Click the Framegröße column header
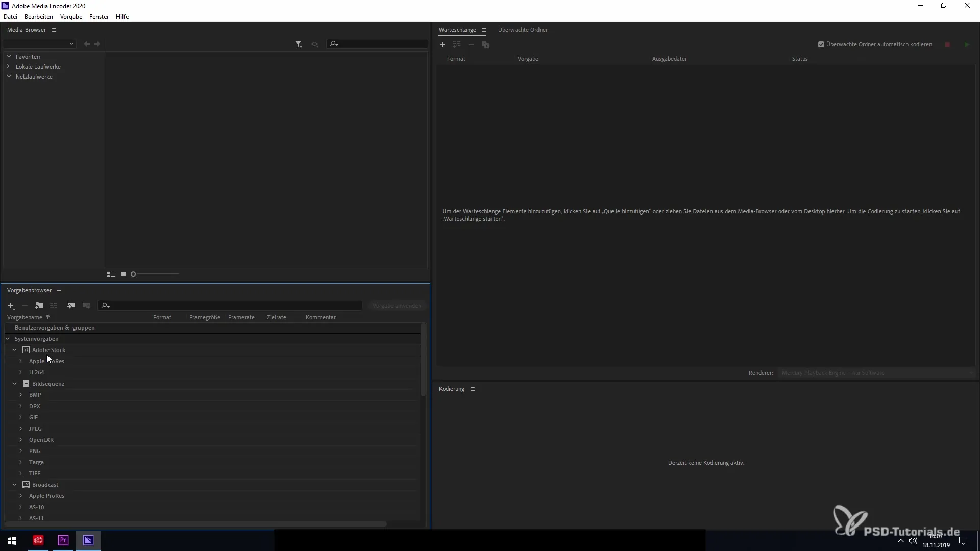The height and width of the screenshot is (551, 980). coord(205,318)
